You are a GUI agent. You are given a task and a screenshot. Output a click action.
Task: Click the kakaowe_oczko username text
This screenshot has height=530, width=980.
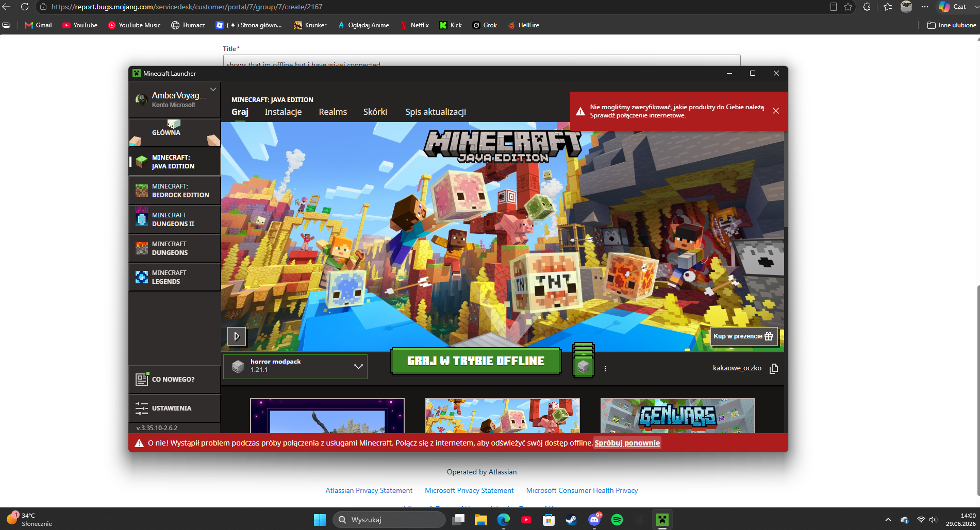coord(737,368)
